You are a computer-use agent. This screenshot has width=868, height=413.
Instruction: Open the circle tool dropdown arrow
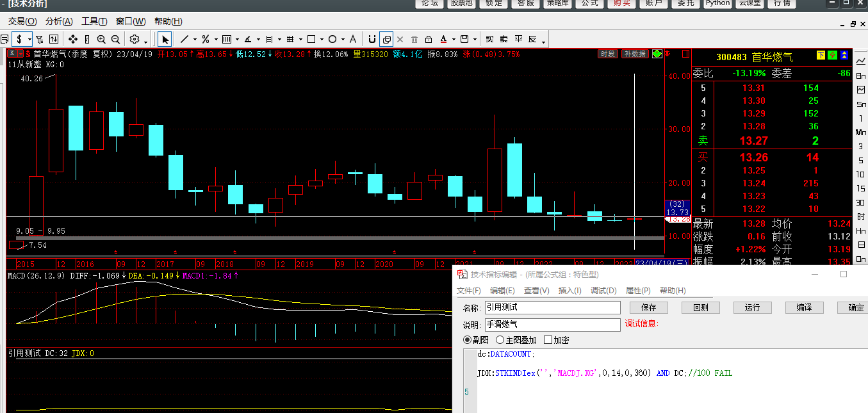point(342,39)
